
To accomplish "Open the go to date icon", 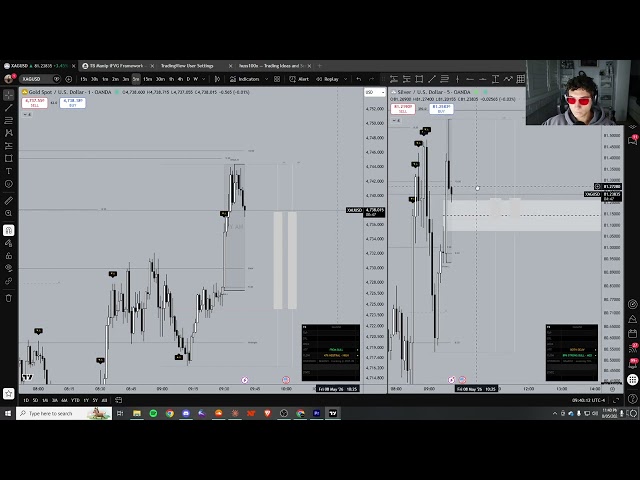I will (x=118, y=400).
